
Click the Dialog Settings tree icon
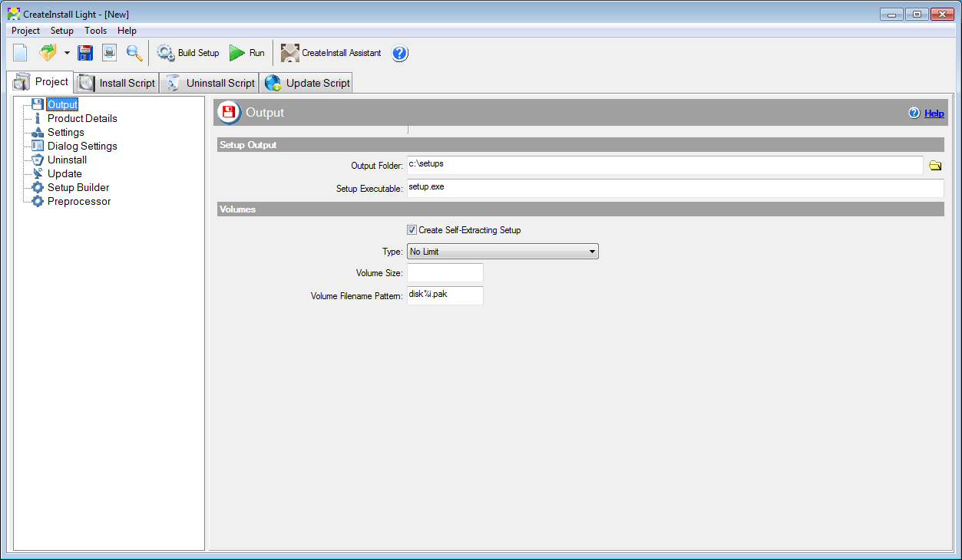pyautogui.click(x=38, y=146)
